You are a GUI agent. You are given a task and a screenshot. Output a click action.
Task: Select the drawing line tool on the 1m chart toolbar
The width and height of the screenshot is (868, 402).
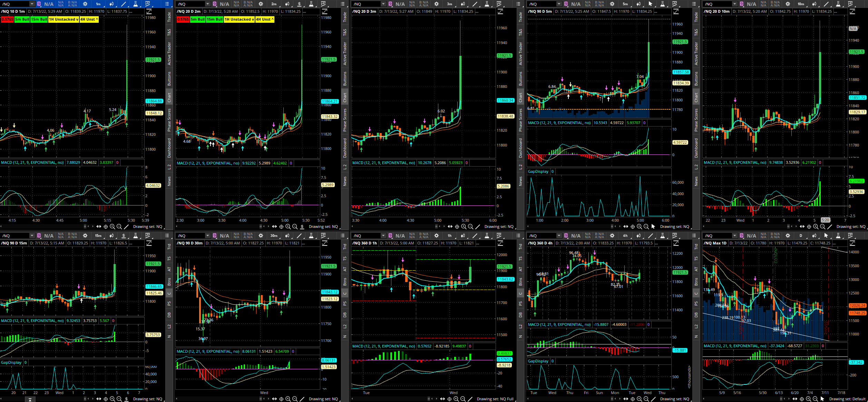coord(124,4)
